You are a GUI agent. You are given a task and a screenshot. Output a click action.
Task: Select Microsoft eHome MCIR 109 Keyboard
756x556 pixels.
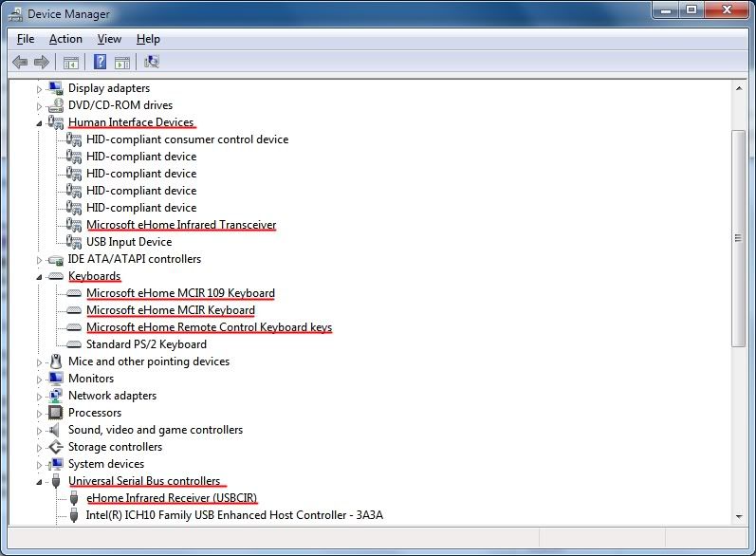click(x=180, y=293)
